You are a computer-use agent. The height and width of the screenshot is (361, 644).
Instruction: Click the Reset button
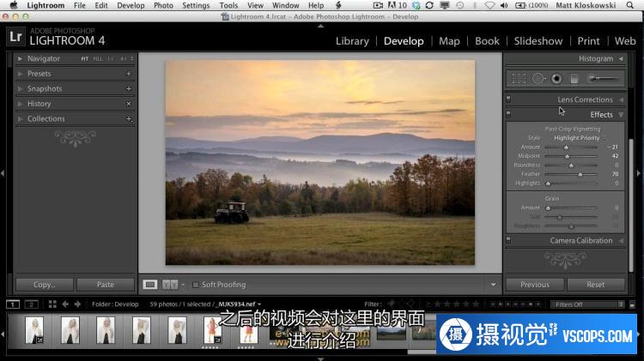click(595, 285)
